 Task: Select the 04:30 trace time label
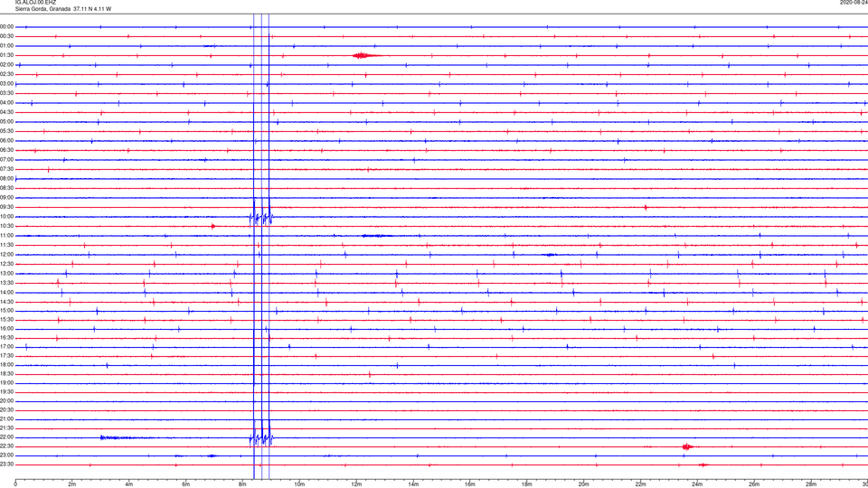click(6, 112)
